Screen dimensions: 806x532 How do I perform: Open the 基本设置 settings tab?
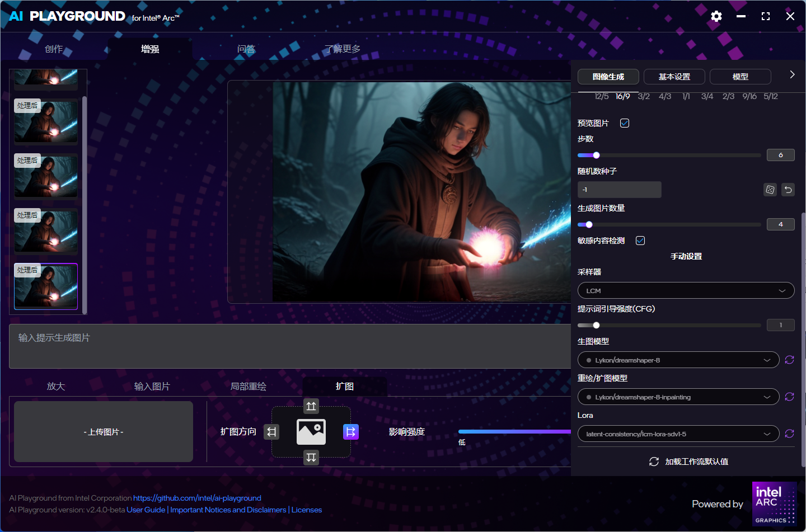[674, 77]
